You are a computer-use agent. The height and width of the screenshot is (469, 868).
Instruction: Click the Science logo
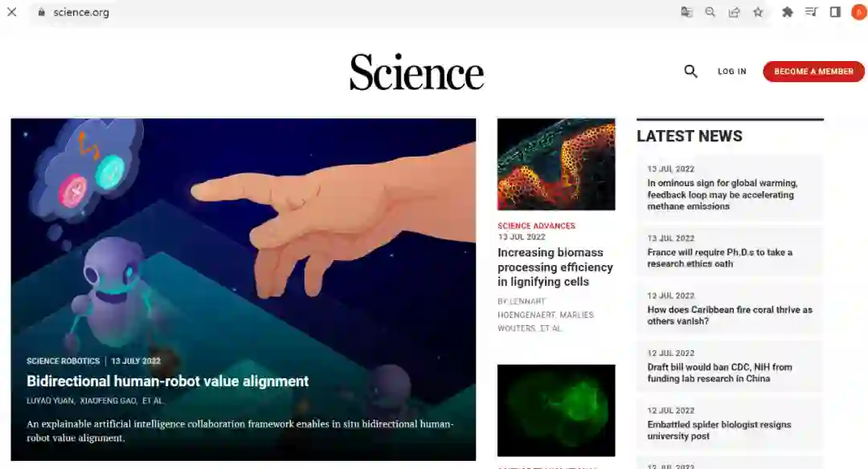pyautogui.click(x=416, y=72)
